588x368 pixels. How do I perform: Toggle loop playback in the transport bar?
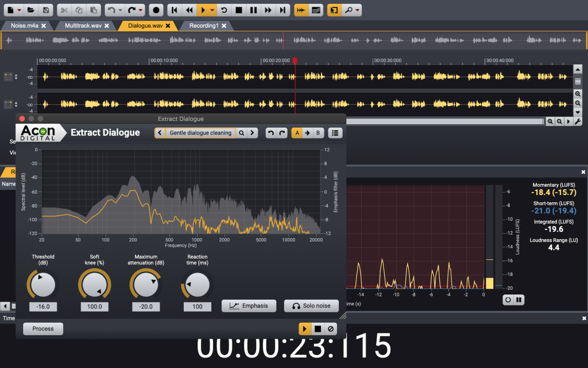coord(225,10)
